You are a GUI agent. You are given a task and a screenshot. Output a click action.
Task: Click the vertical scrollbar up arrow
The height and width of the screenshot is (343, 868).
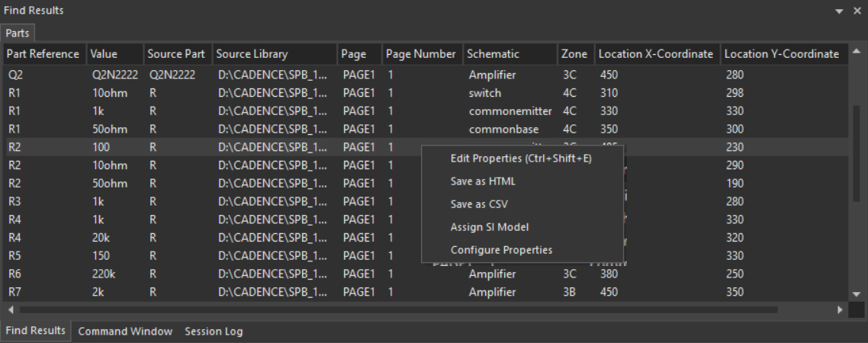855,53
